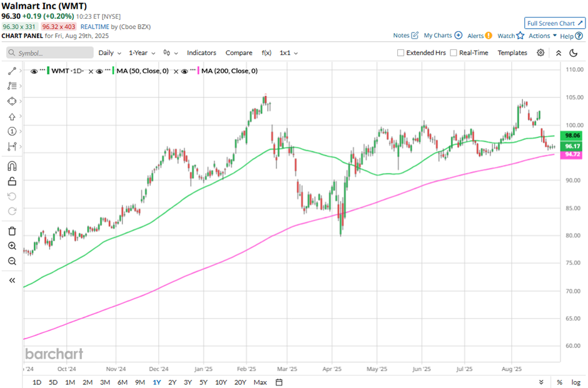Select the Max range tab
Image resolution: width=588 pixels, height=388 pixels.
(260, 382)
